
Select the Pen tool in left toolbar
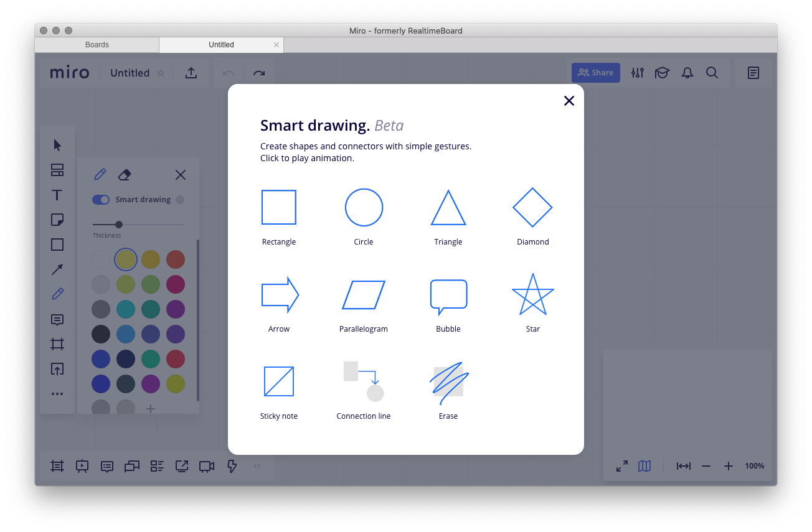(57, 294)
